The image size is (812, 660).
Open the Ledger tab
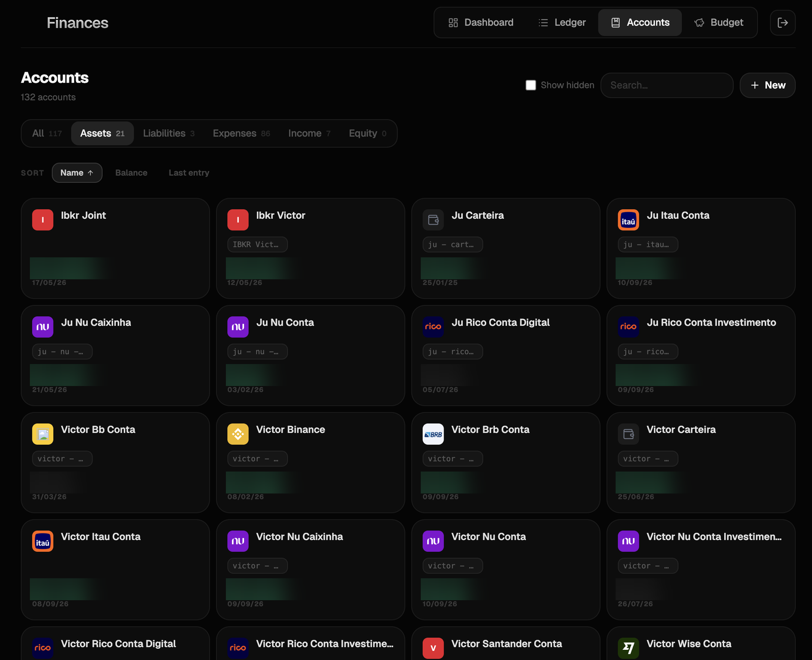562,22
